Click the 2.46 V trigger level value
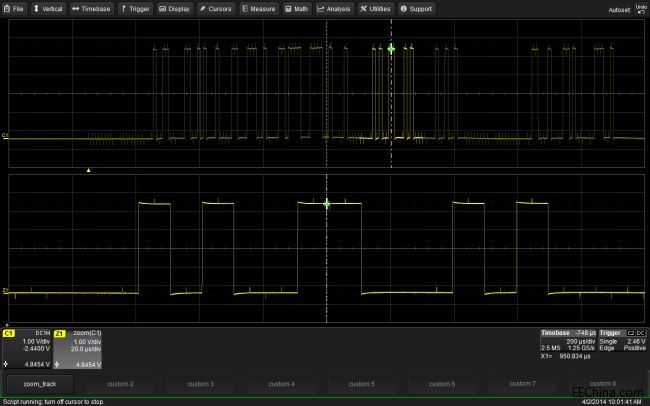Image resolution: width=650 pixels, height=406 pixels. [x=636, y=341]
